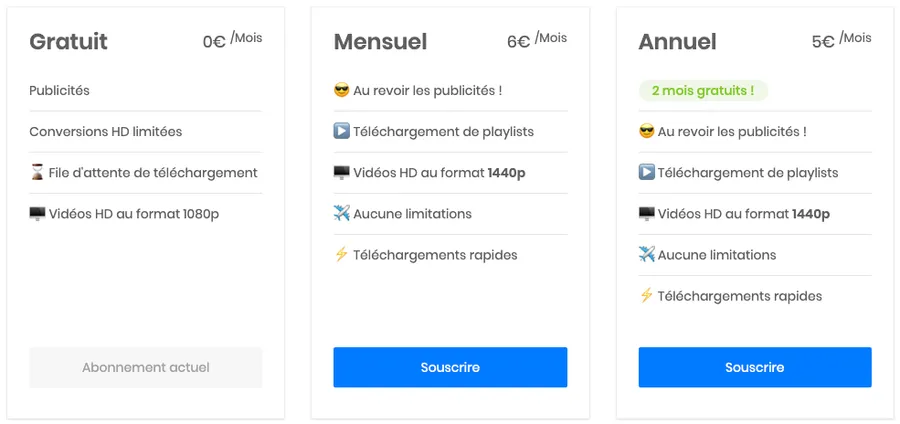Click the monitor icon in the Mensuel plan
The height and width of the screenshot is (424, 900).
[341, 172]
